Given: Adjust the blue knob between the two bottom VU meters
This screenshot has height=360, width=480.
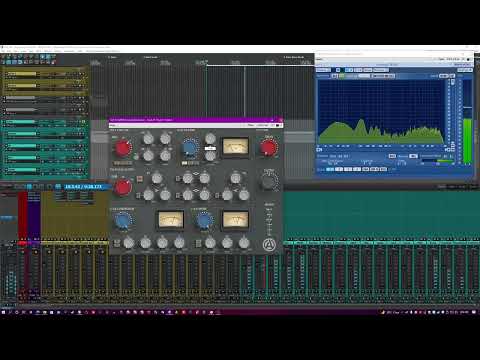Looking at the screenshot, I should click(204, 220).
